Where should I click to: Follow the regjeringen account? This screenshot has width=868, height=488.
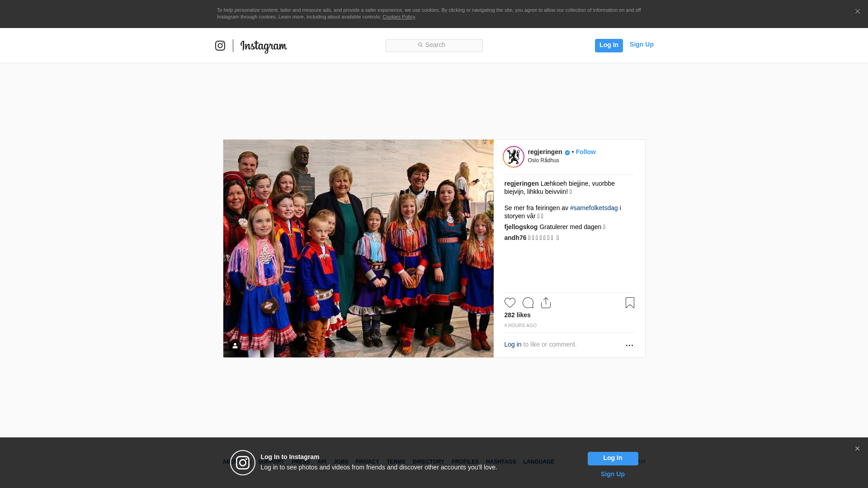point(586,152)
